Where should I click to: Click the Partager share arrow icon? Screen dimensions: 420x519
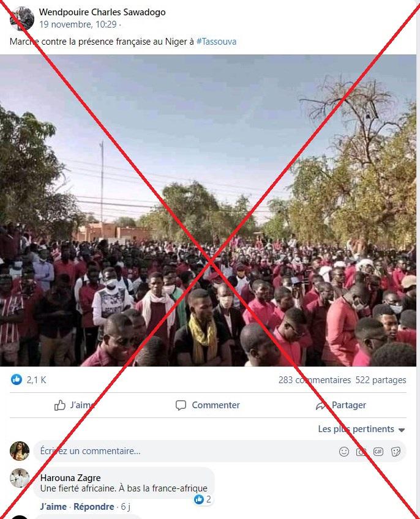pos(321,405)
